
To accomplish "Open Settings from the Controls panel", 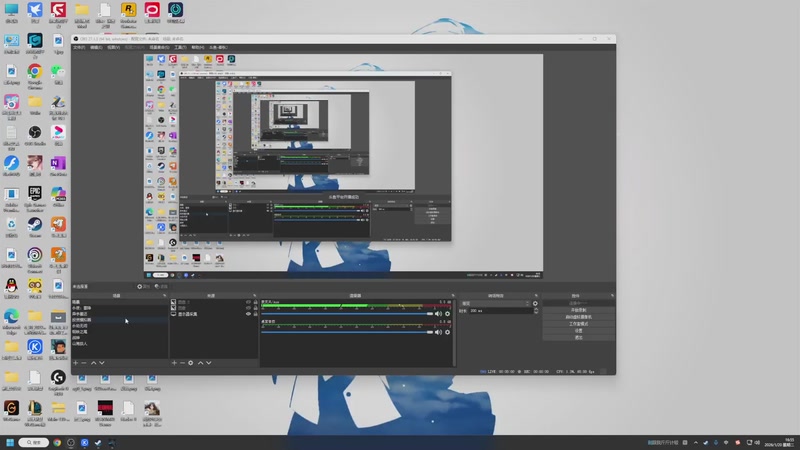I will pyautogui.click(x=578, y=331).
